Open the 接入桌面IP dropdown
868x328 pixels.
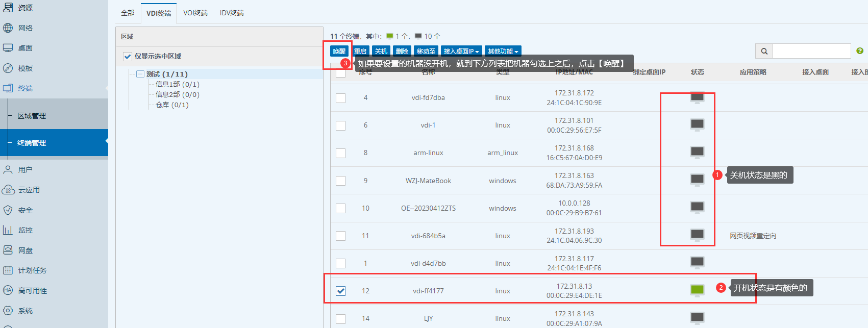[461, 51]
